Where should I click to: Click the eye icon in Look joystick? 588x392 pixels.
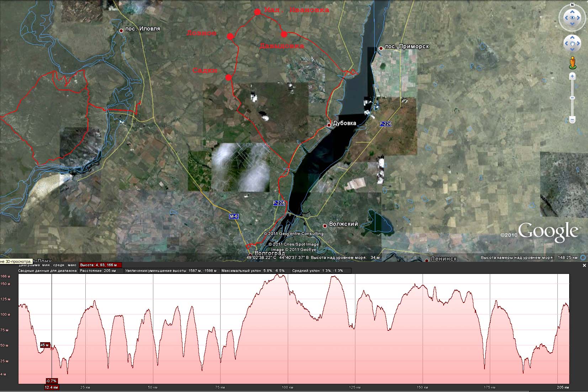pos(572,18)
